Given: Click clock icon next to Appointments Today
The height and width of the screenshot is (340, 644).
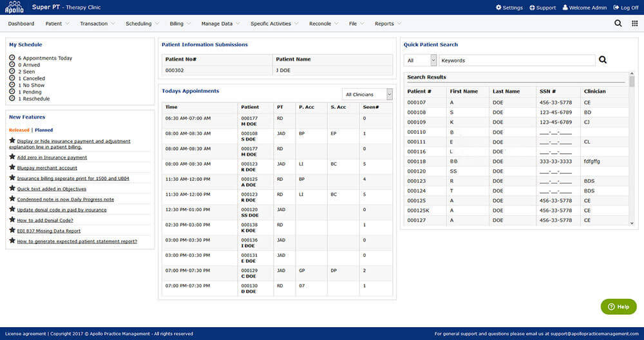Looking at the screenshot, I should pos(12,58).
